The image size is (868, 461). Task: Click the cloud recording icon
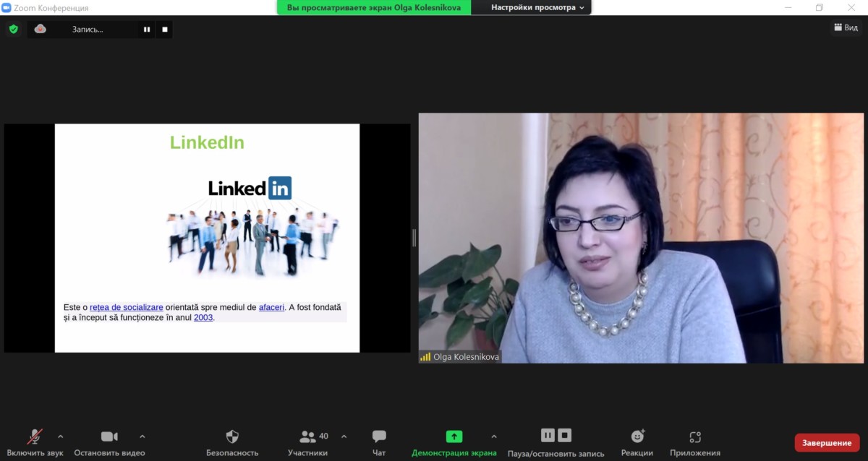[41, 30]
